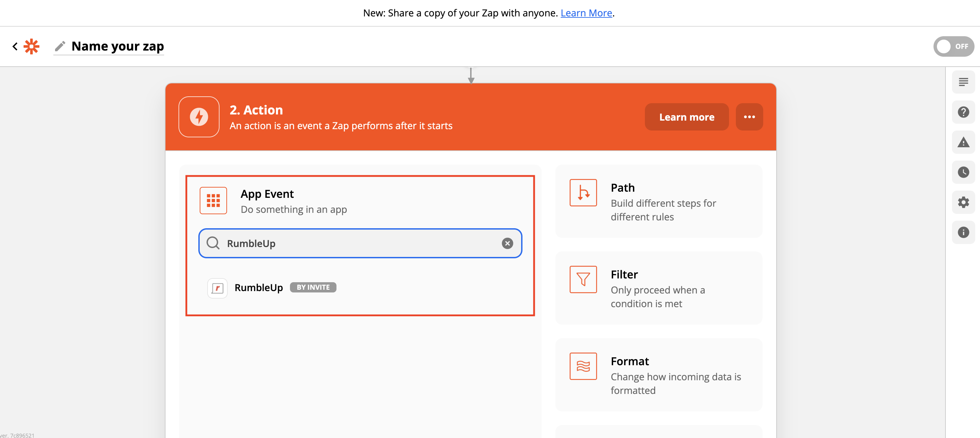Image resolution: width=980 pixels, height=438 pixels.
Task: Select the RumbleUp app result
Action: (259, 288)
